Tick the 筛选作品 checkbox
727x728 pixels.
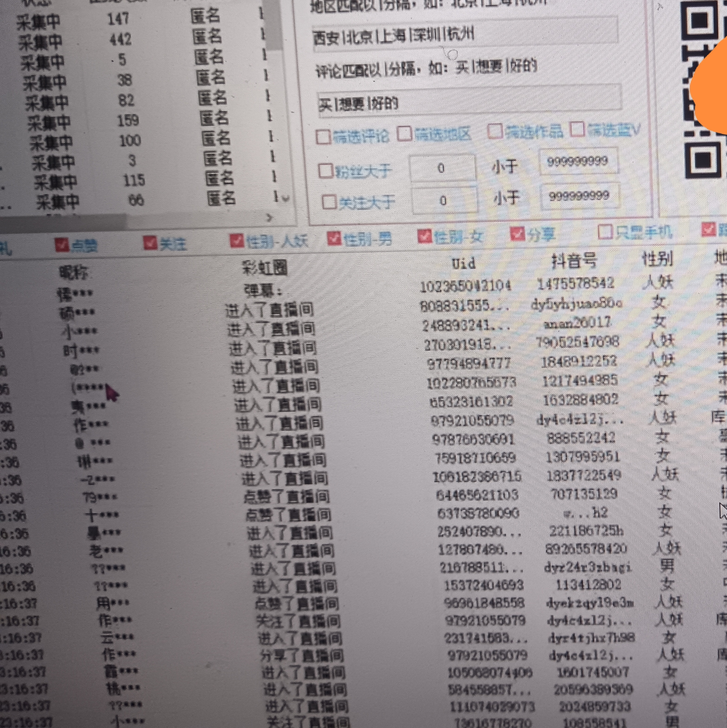(x=495, y=131)
